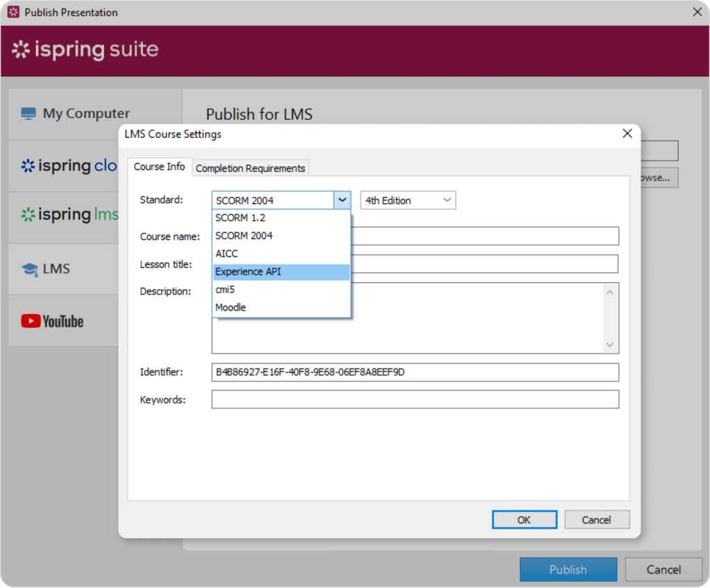710x588 pixels.
Task: Confirm settings with the OK button
Action: pos(524,519)
